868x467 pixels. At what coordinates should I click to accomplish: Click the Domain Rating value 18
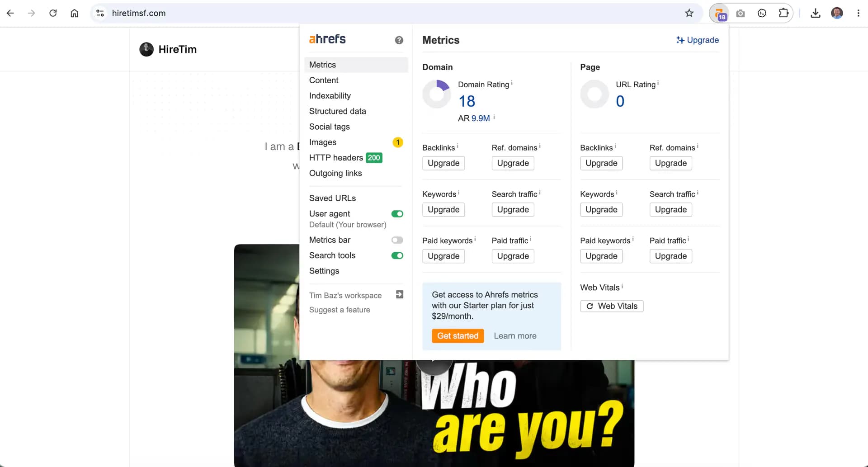(x=467, y=101)
